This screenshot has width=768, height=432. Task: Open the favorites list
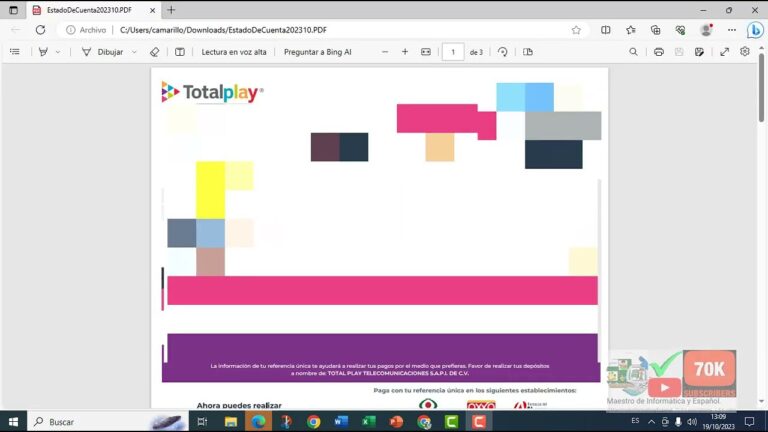pyautogui.click(x=630, y=30)
